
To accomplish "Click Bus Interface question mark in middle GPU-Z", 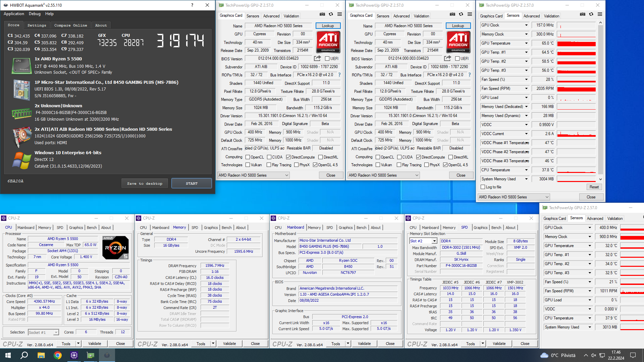I will click(x=469, y=75).
